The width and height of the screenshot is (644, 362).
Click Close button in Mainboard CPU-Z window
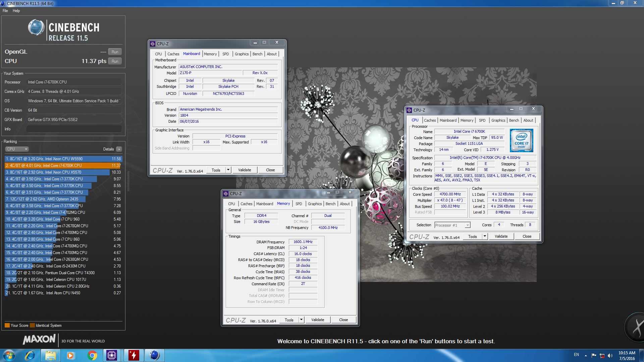coord(270,170)
